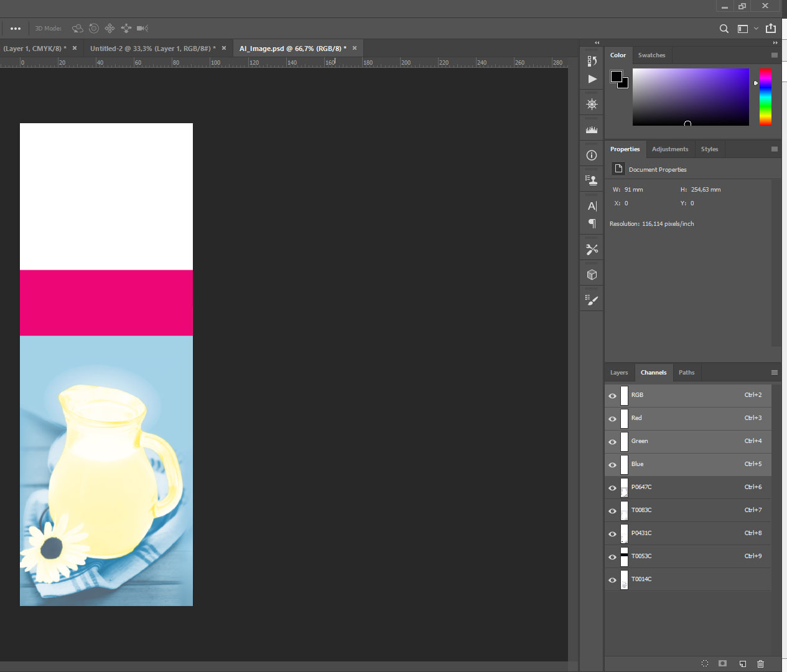
Task: Open the Info panel icon
Action: pos(592,155)
